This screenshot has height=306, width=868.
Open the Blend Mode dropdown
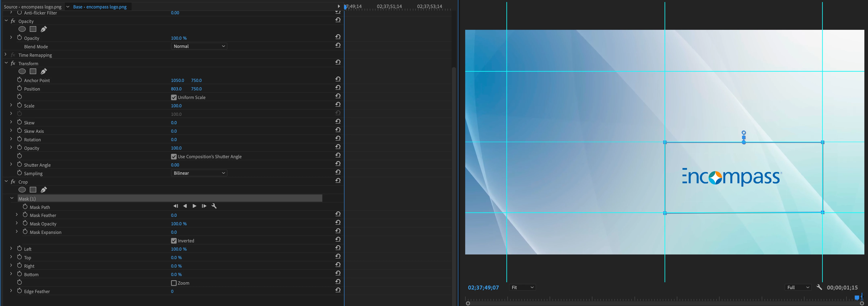tap(199, 46)
